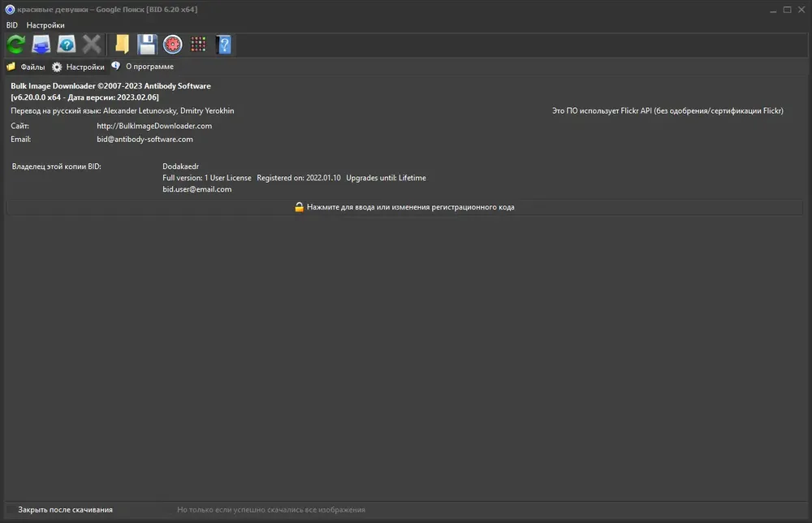Image resolution: width=812 pixels, height=523 pixels.
Task: Open the red gear configuration icon
Action: click(x=172, y=45)
